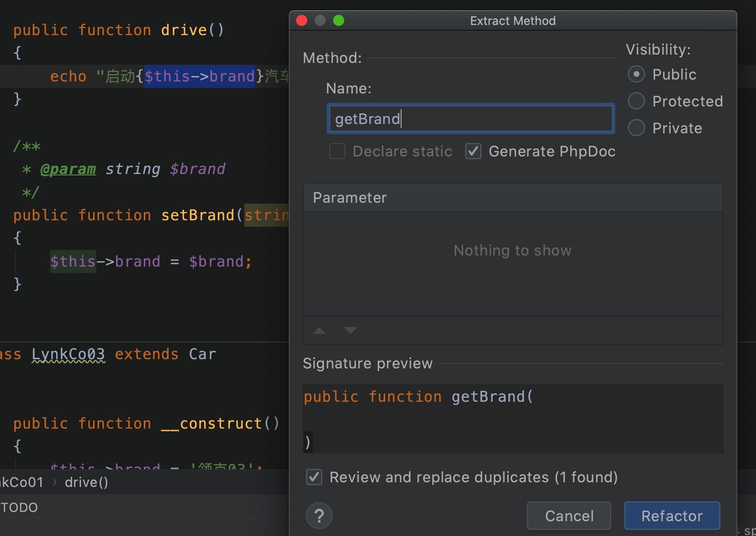Screen dimensions: 756x536
Task: Click drive() in the editor breadcrumb
Action: tap(87, 482)
